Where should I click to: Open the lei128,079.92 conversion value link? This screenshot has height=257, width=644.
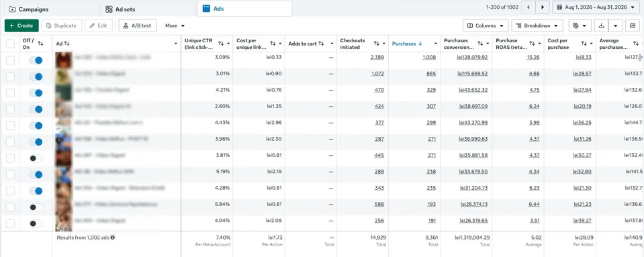coord(472,57)
